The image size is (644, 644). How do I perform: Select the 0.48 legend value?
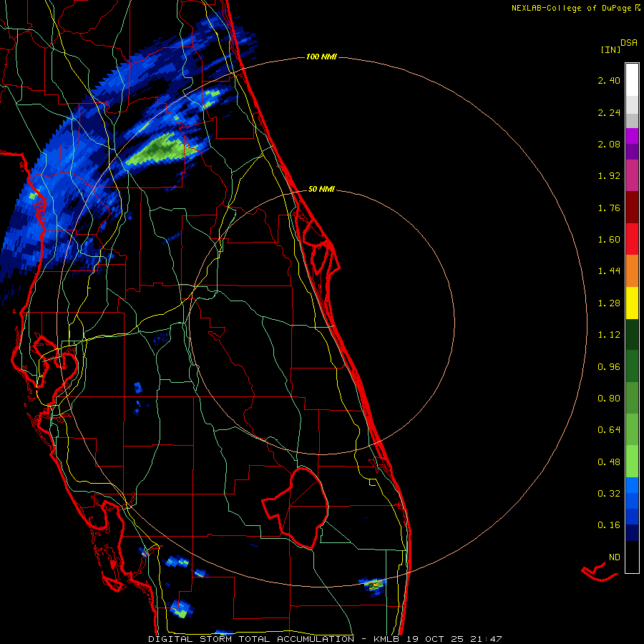click(609, 462)
